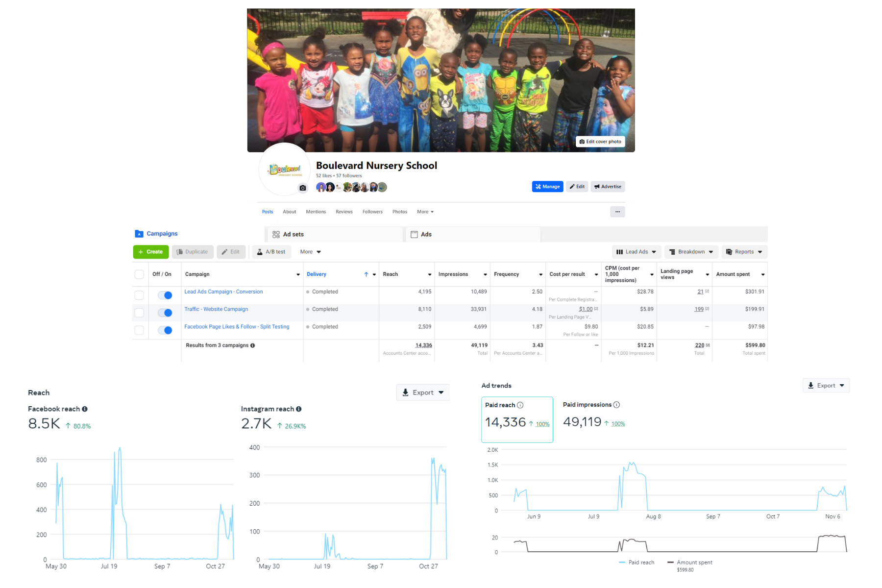Toggle off Traffic - Website Campaign
This screenshot has width=882, height=588.
tap(165, 313)
